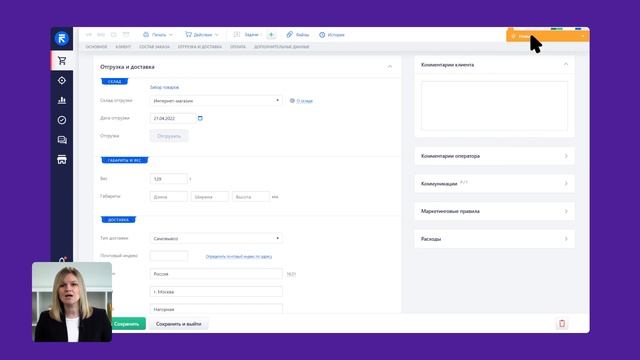Click the RetailCRM logo in the sidebar
Viewport: 640px width, 360px height.
pos(62,39)
